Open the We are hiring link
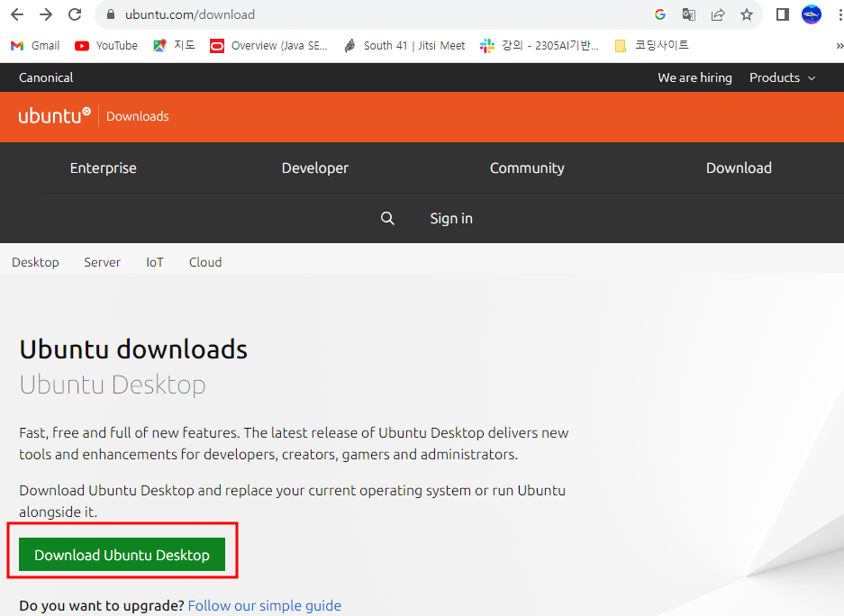 tap(694, 77)
